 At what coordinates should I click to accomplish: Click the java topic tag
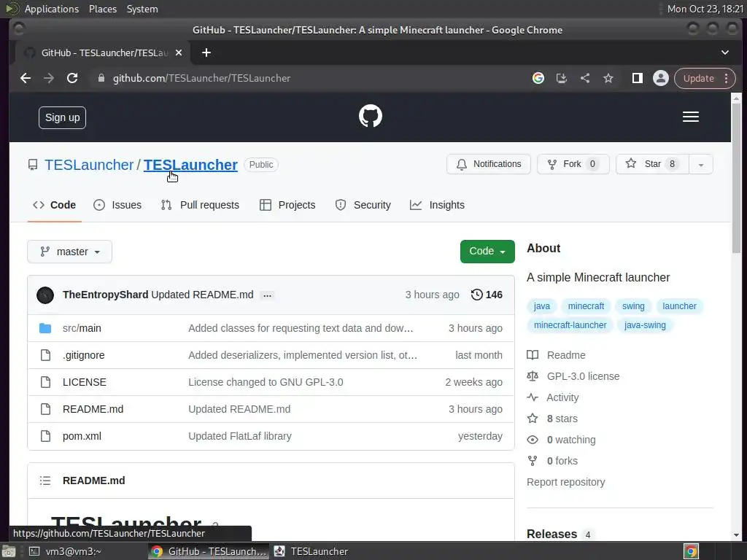(x=542, y=306)
